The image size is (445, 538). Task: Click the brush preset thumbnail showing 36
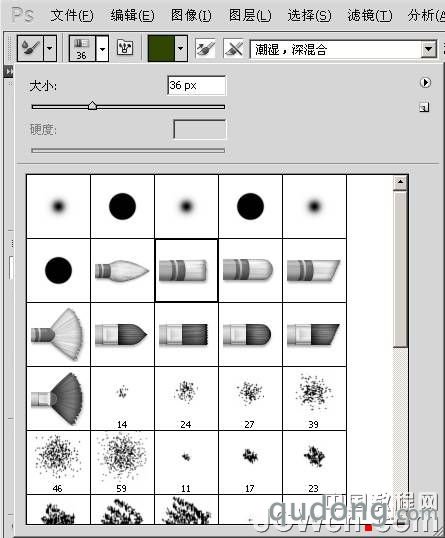click(82, 49)
